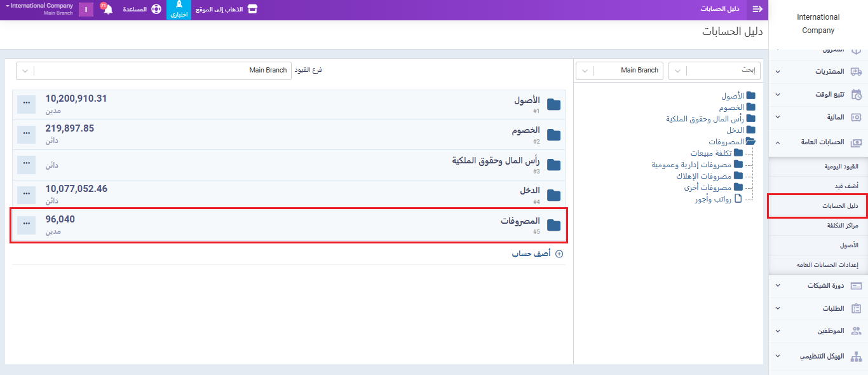Open three-dots menu for الأصول account
The image size is (868, 375).
click(x=26, y=104)
